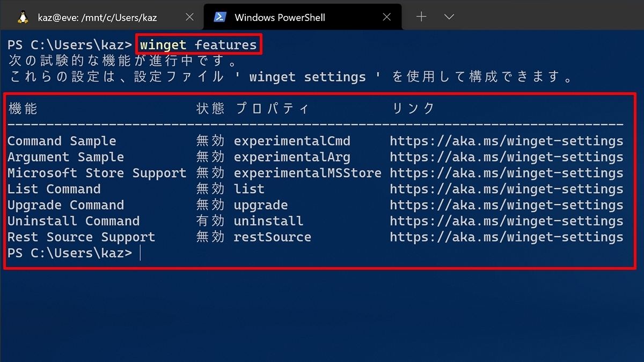This screenshot has width=644, height=362.
Task: Click the 機能 column header
Action: [23, 108]
